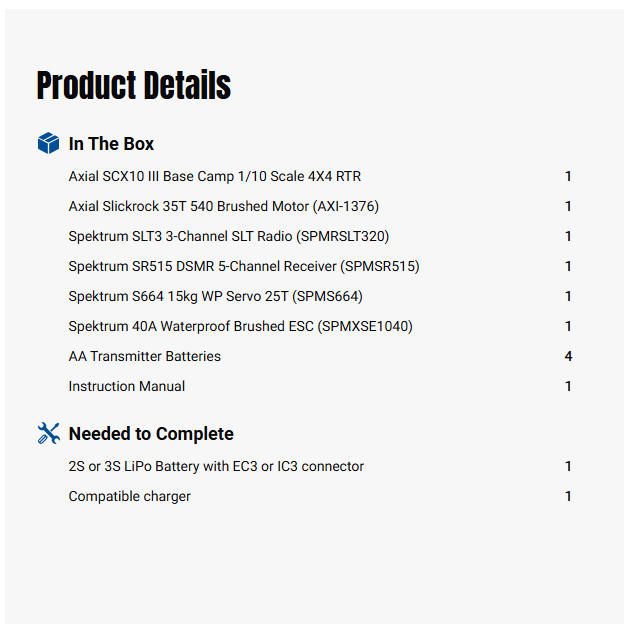Click the Product Details heading
The width and height of the screenshot is (624, 624).
(134, 86)
